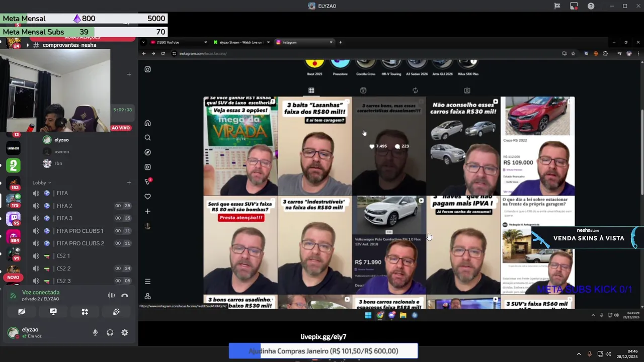Toggle deafen headphones in Discord
Image resolution: width=644 pixels, height=362 pixels.
tap(110, 332)
